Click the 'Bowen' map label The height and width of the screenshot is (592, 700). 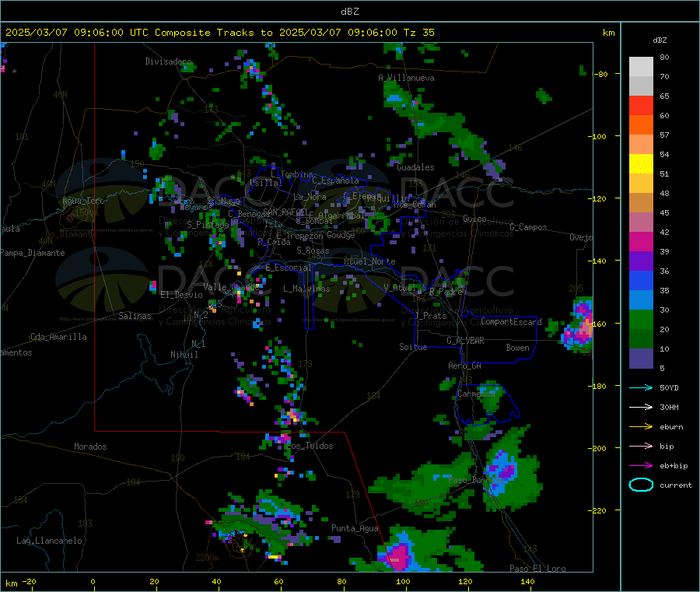[x=517, y=348]
